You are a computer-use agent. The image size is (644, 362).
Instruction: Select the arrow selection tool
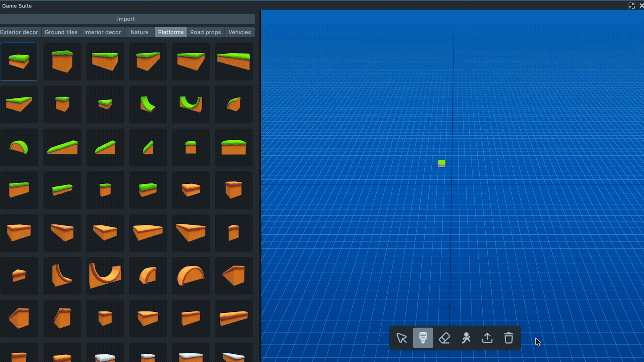pos(401,338)
